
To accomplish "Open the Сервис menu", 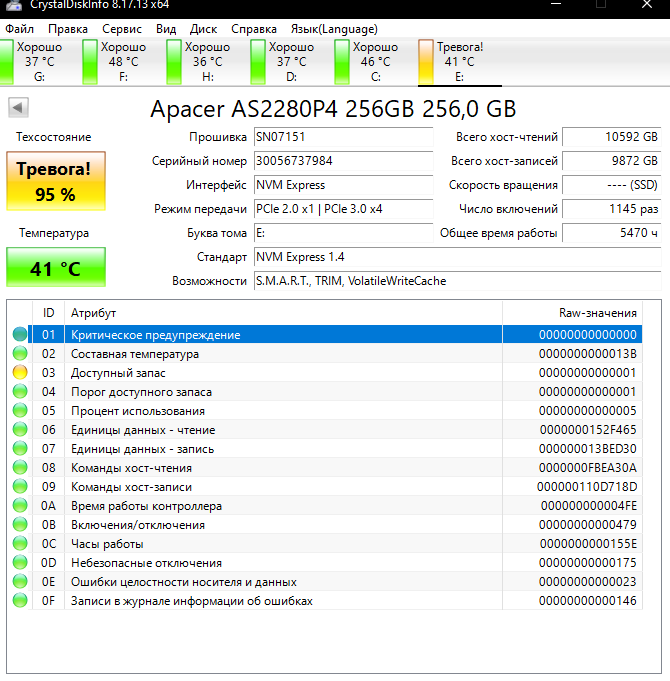I will [x=122, y=29].
